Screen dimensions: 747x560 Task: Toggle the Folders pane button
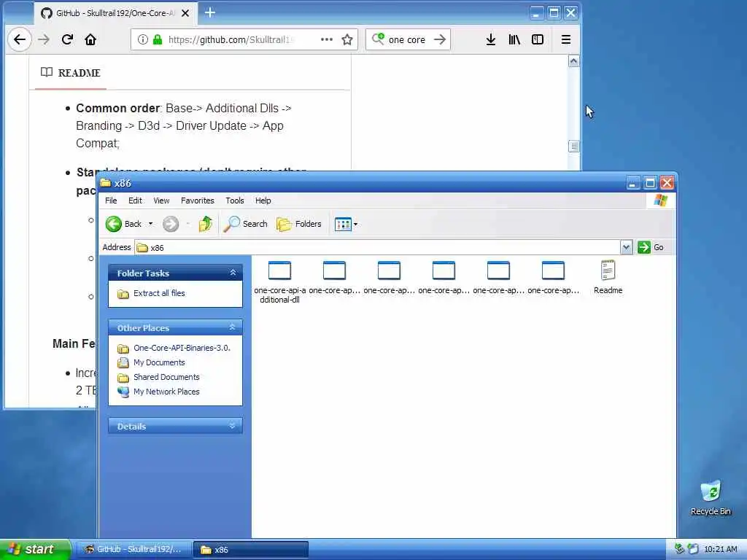(299, 224)
